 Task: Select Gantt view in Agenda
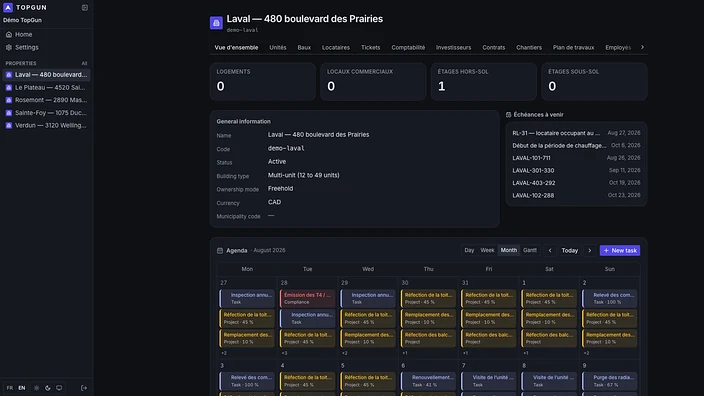click(x=530, y=250)
